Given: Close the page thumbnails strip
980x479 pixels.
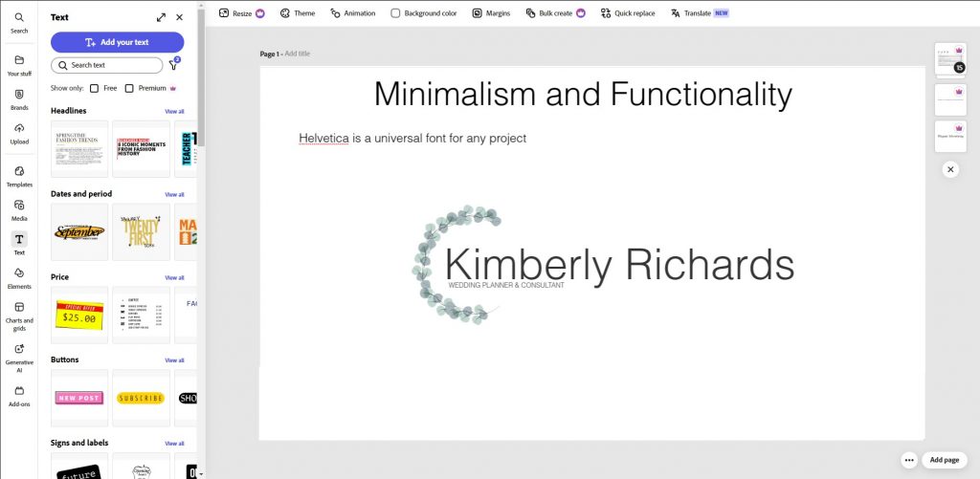Looking at the screenshot, I should tap(950, 169).
